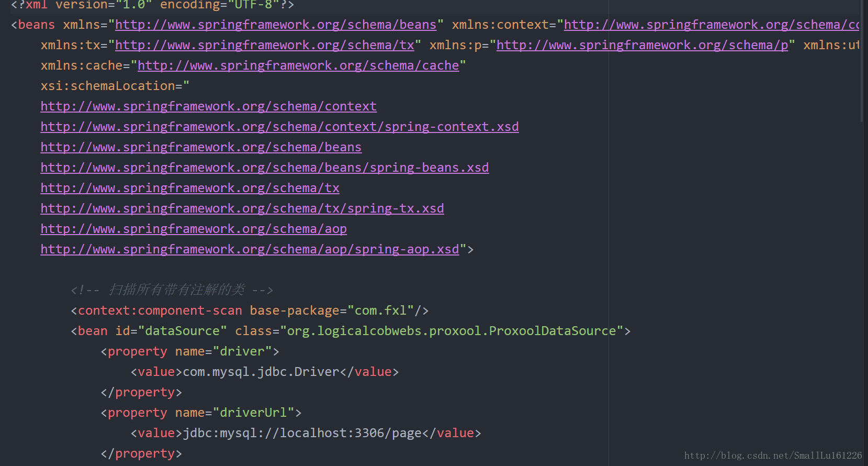Click the jdbc:mysql://localhost:3306/page value

pyautogui.click(x=302, y=433)
